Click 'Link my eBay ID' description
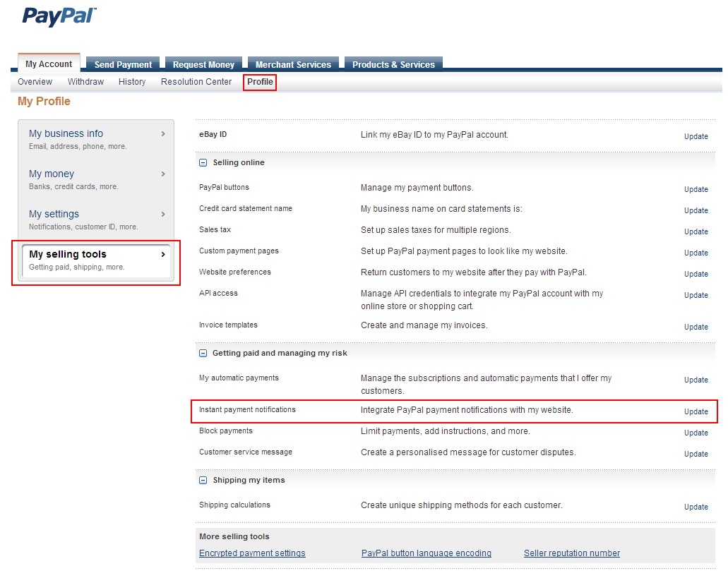Image resolution: width=728 pixels, height=578 pixels. [434, 135]
